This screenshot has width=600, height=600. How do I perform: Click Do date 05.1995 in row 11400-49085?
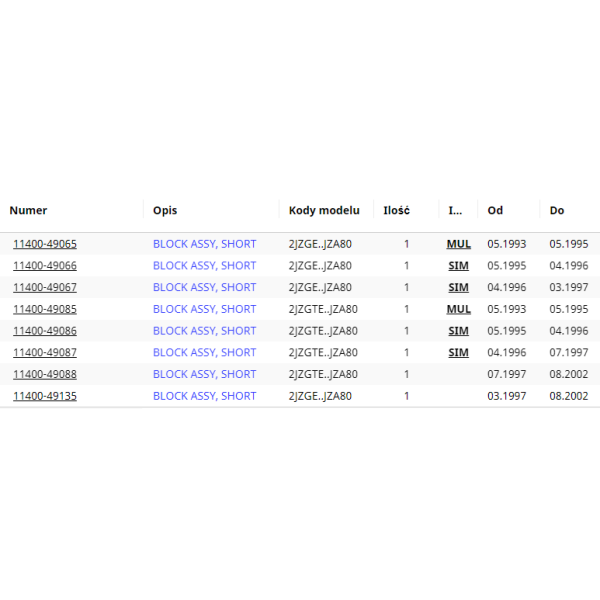[x=569, y=309]
